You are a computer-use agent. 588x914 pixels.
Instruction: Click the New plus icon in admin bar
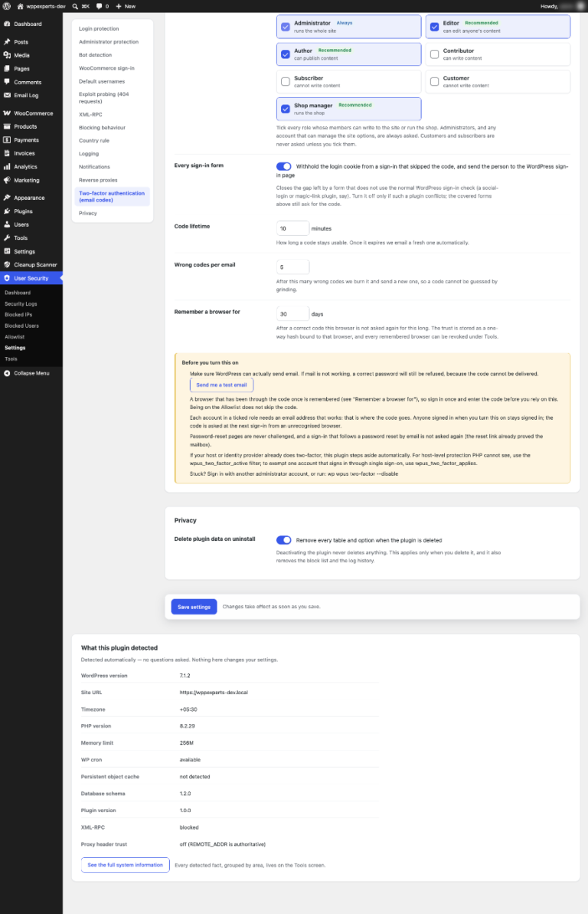(119, 6)
